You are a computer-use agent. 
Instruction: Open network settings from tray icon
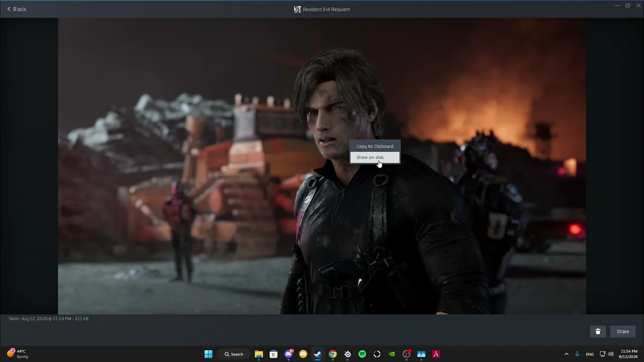603,354
